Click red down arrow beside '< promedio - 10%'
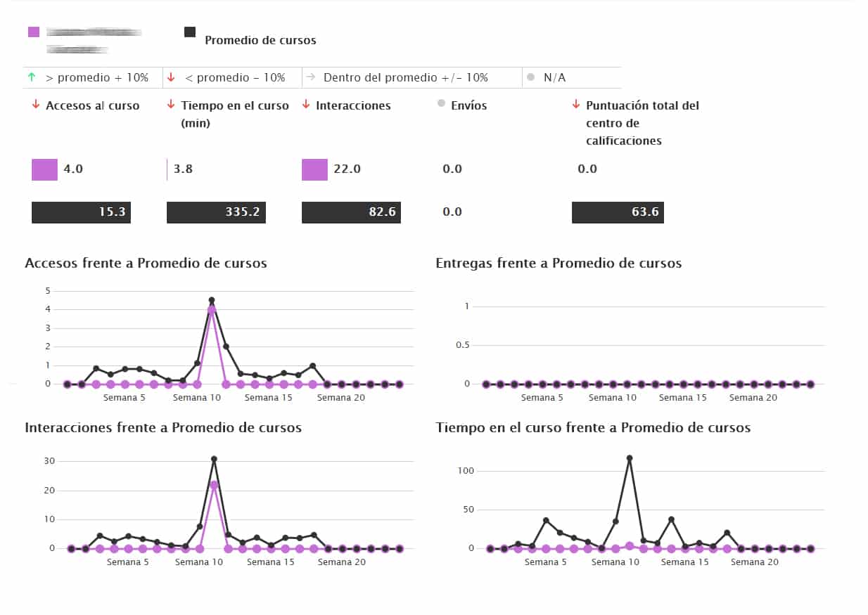 click(x=172, y=77)
